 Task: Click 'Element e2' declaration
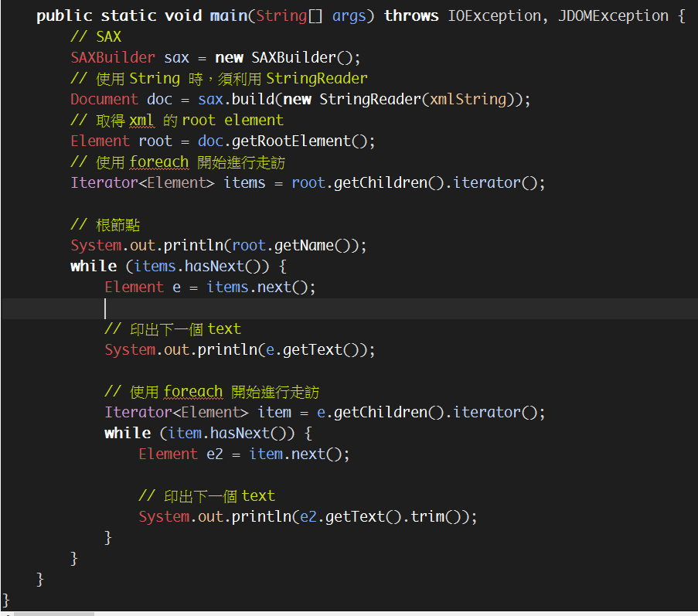coord(180,454)
